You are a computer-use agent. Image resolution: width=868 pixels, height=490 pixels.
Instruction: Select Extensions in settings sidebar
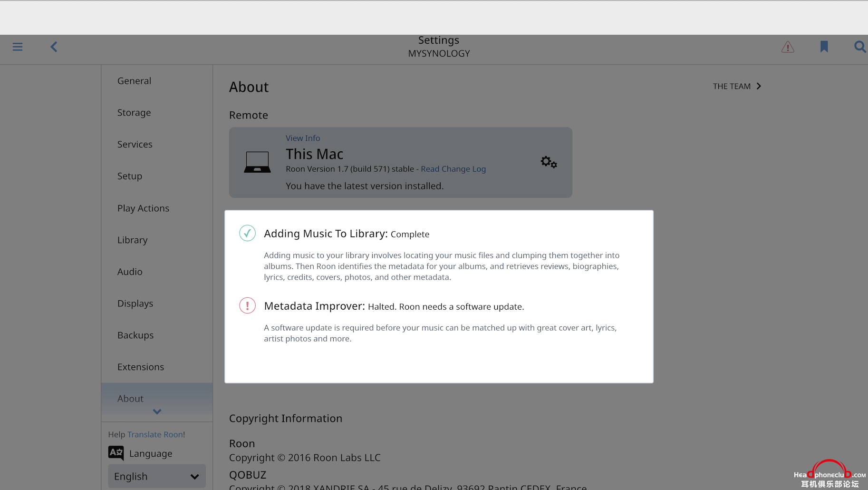pyautogui.click(x=157, y=367)
